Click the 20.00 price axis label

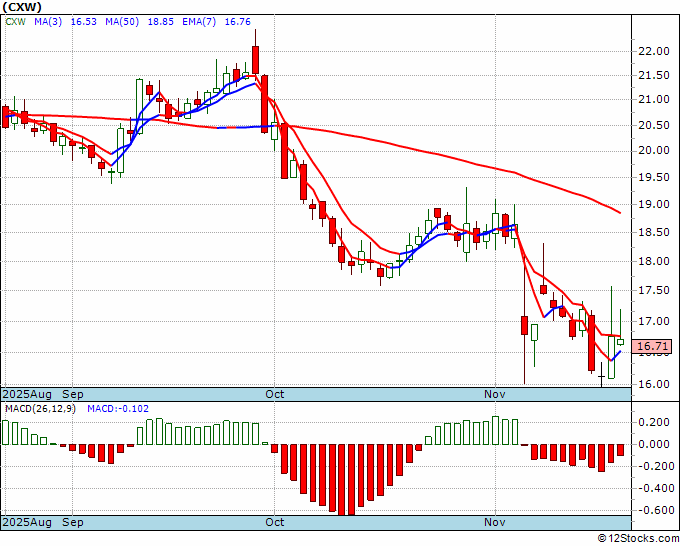654,150
